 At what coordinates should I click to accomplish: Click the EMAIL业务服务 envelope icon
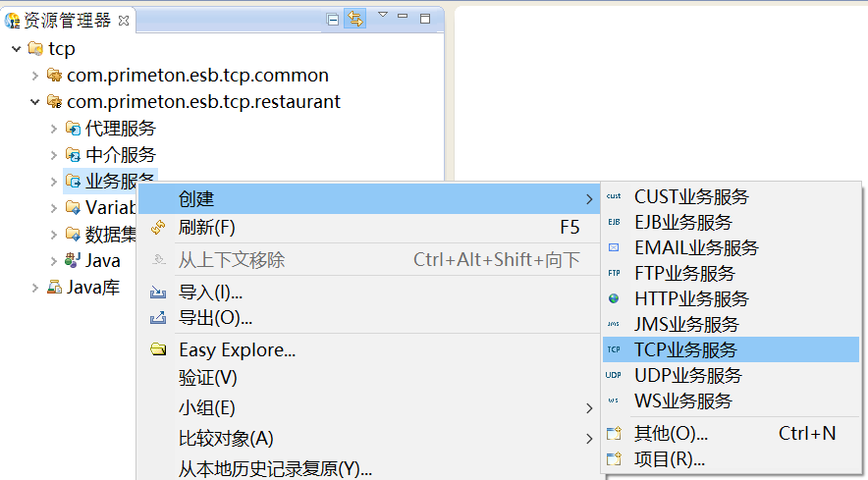click(x=614, y=247)
